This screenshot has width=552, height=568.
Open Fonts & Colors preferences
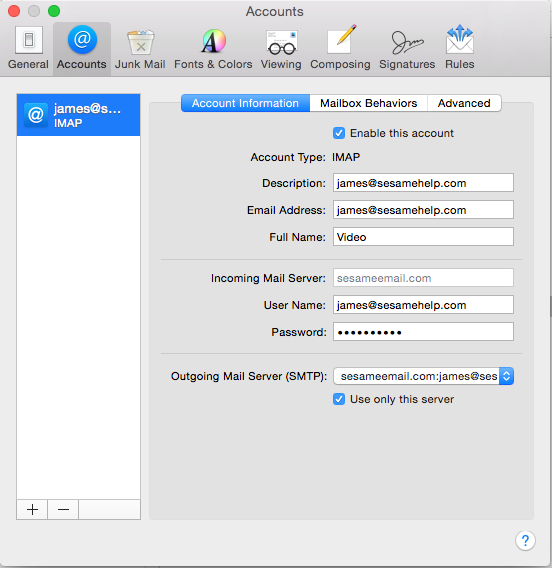pyautogui.click(x=213, y=48)
